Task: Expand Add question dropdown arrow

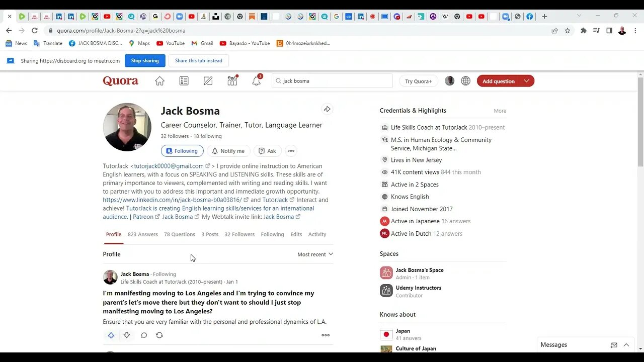Action: point(526,81)
